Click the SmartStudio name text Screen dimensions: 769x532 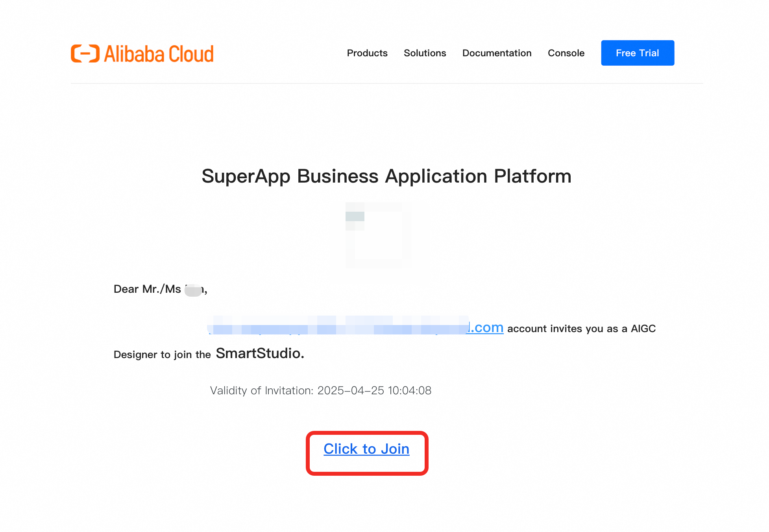[260, 353]
